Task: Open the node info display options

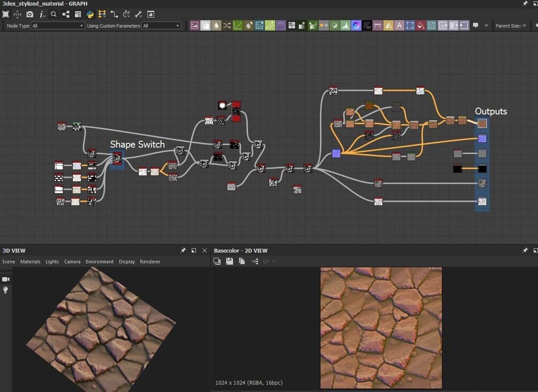Action: [42, 14]
